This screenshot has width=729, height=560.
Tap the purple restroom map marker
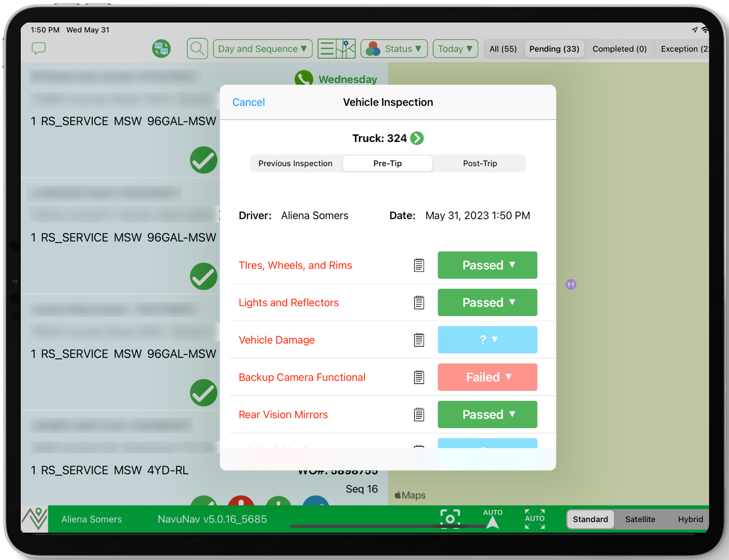(x=571, y=285)
